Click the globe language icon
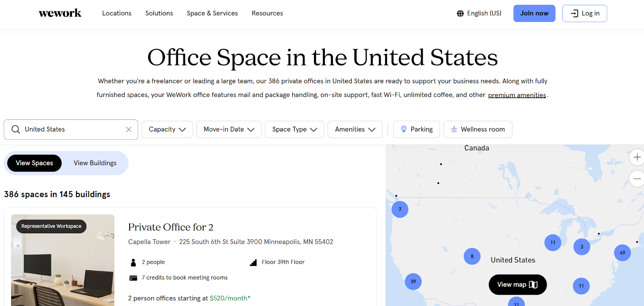 click(x=460, y=13)
